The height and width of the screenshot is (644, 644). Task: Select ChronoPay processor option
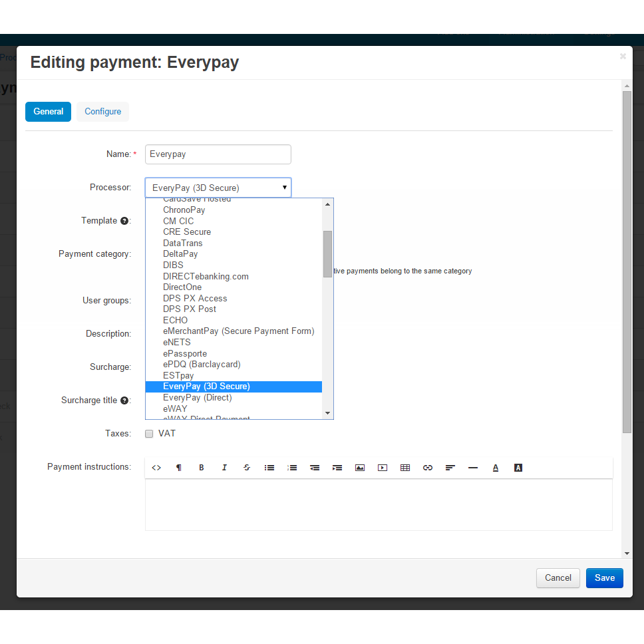[234, 210]
